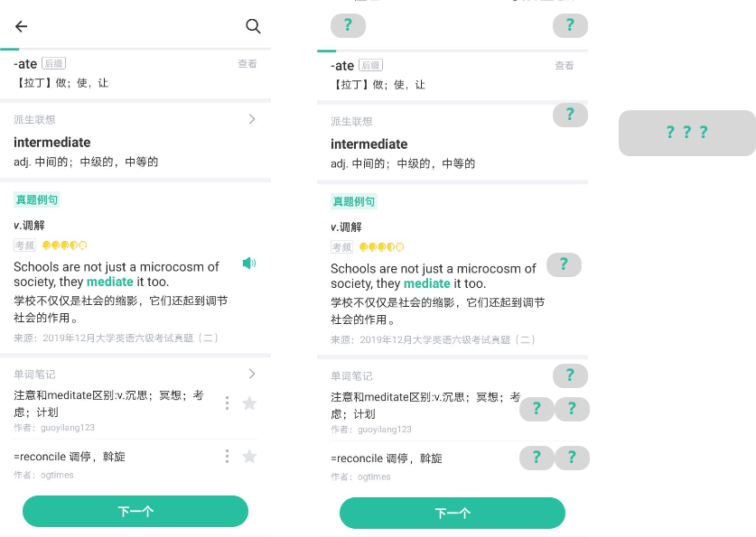Play audio with the green speaker icon

tap(249, 263)
